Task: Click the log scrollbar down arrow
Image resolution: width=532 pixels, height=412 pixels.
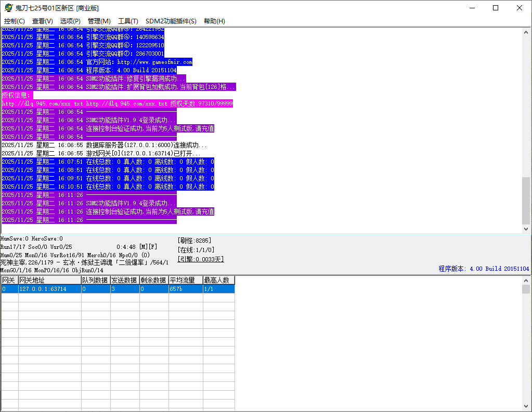Action: point(526,229)
